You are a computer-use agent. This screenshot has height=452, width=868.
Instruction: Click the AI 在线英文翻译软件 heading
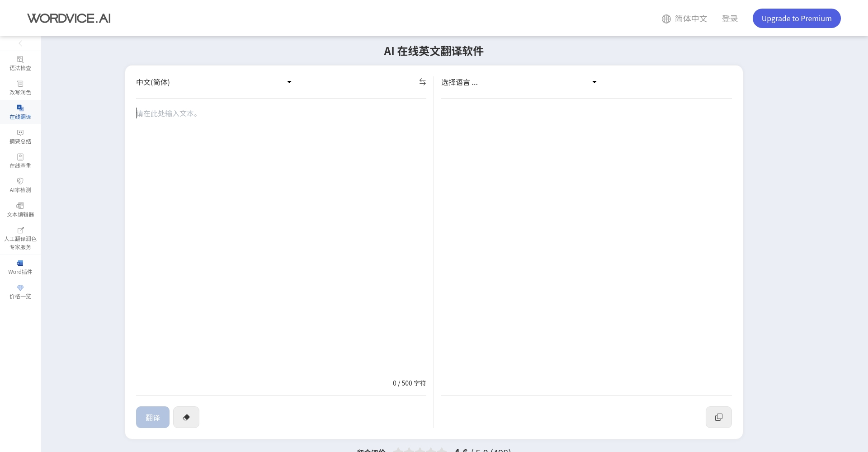pyautogui.click(x=434, y=51)
